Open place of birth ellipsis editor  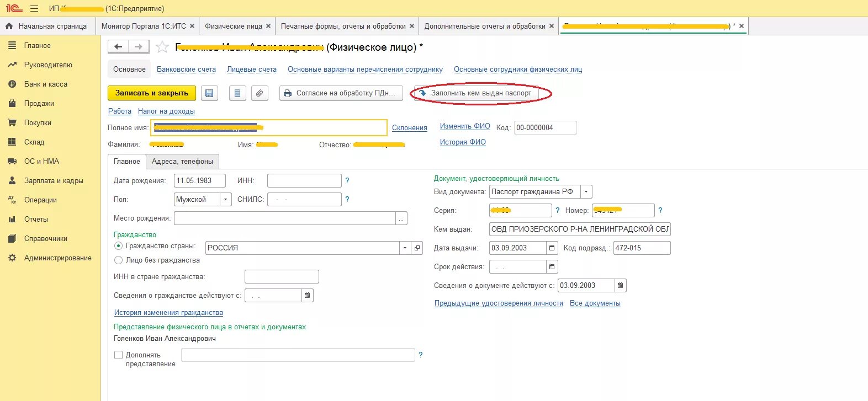tap(401, 218)
